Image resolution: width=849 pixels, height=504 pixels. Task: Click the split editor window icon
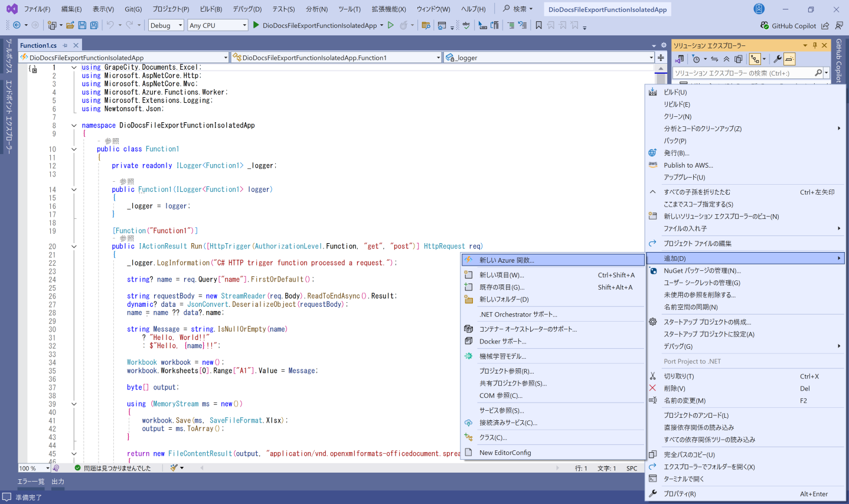pyautogui.click(x=661, y=57)
